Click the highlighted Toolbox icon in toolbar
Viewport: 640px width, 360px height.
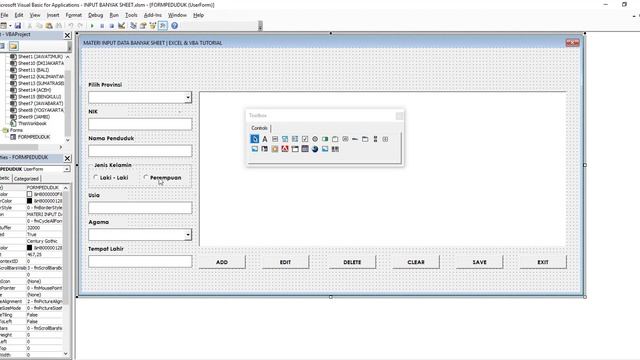(163, 26)
